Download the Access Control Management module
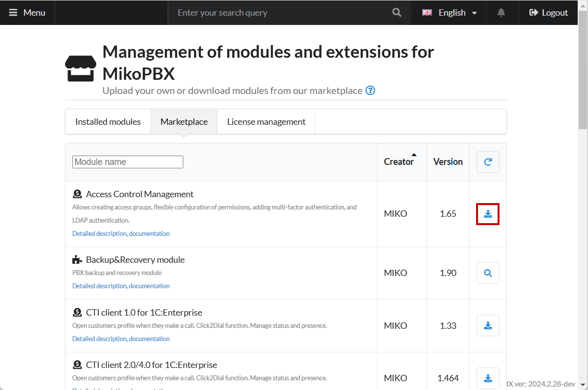 488,214
